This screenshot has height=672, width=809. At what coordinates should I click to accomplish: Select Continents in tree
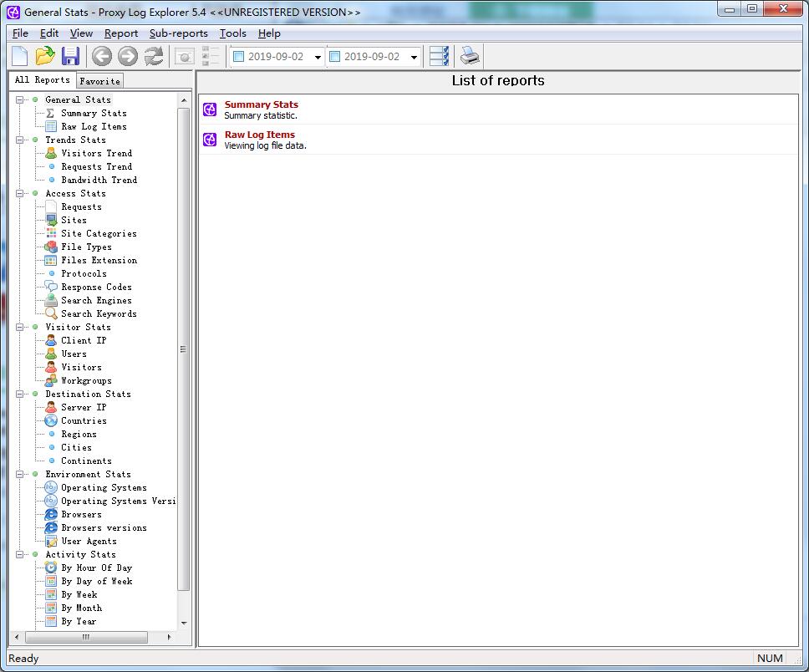[86, 461]
